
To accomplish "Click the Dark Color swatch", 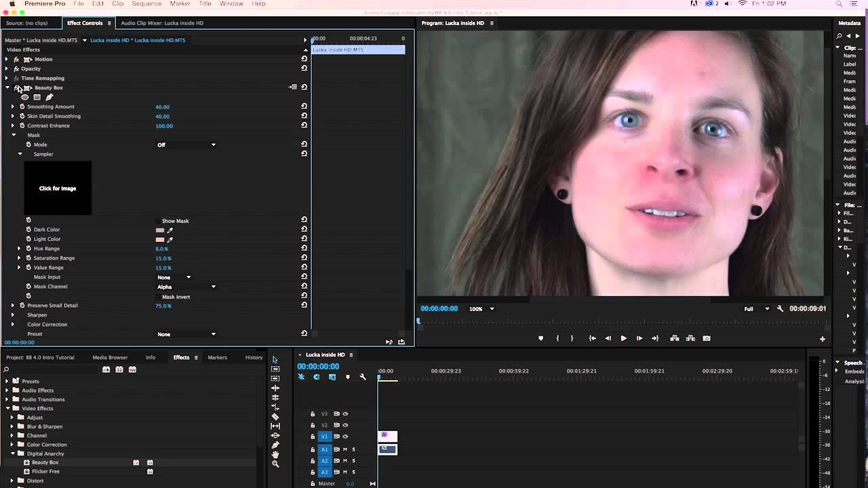I will pos(159,230).
